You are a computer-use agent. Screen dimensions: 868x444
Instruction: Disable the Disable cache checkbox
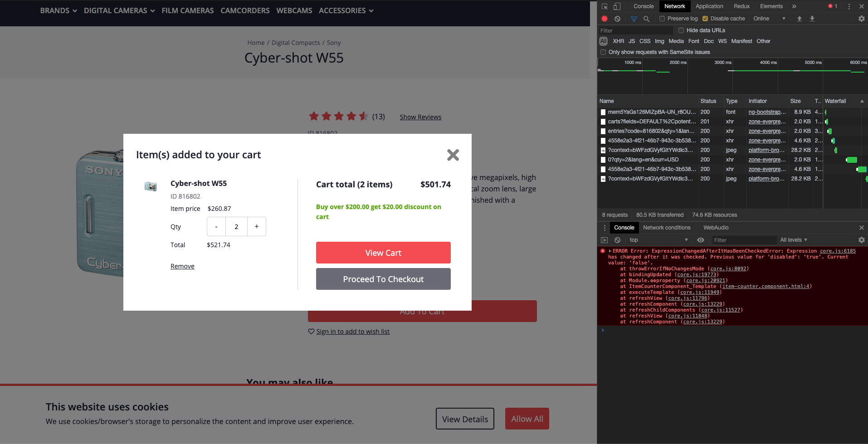704,18
